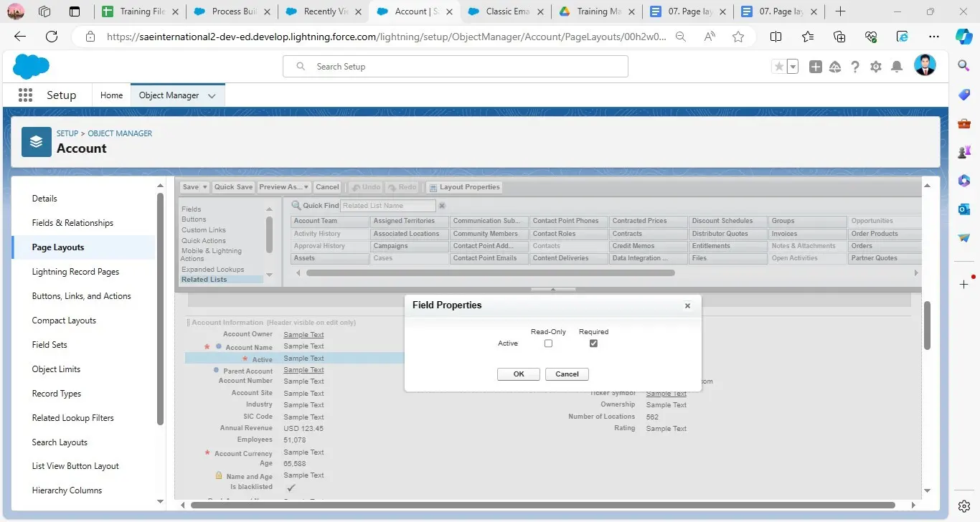980x522 pixels.
Task: Focus the Search Setup input field
Action: coord(466,67)
